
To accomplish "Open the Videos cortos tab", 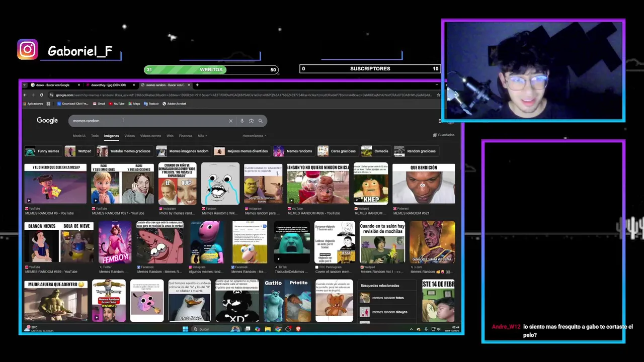I will tap(150, 136).
